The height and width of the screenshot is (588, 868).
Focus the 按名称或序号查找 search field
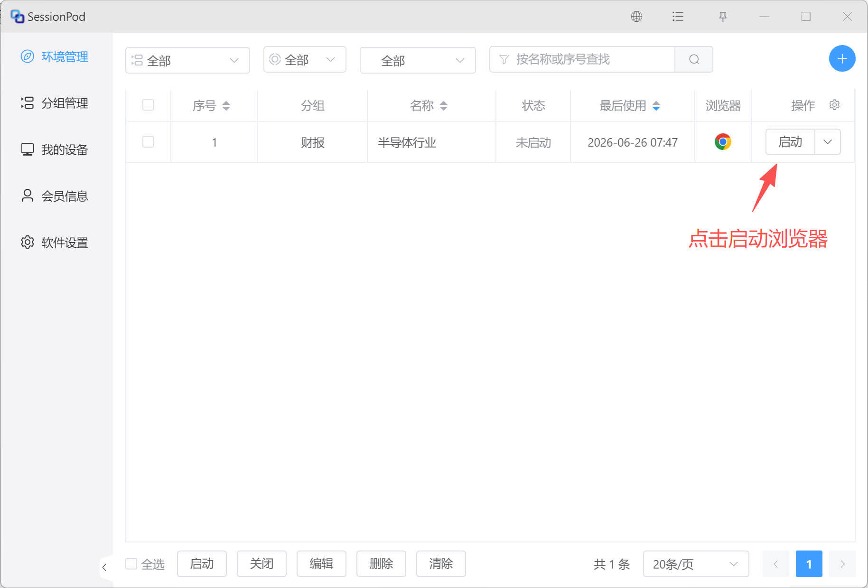tap(582, 59)
